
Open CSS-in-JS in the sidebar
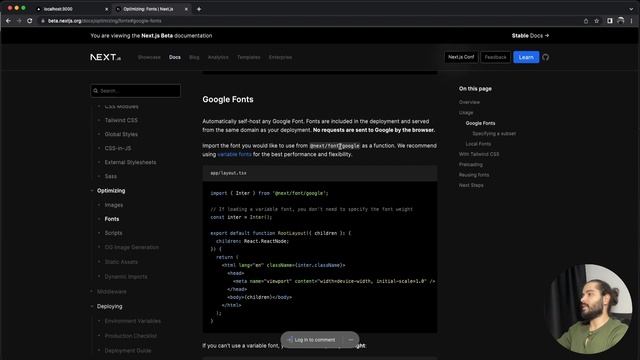tap(118, 148)
